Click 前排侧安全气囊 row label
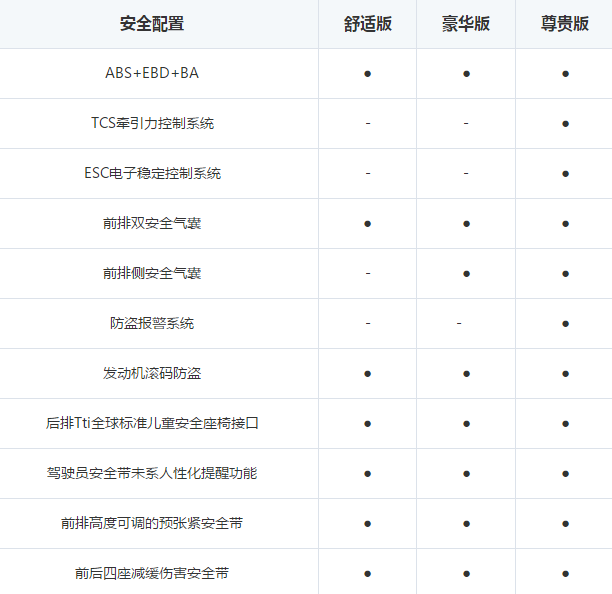The image size is (612, 594). [x=152, y=273]
